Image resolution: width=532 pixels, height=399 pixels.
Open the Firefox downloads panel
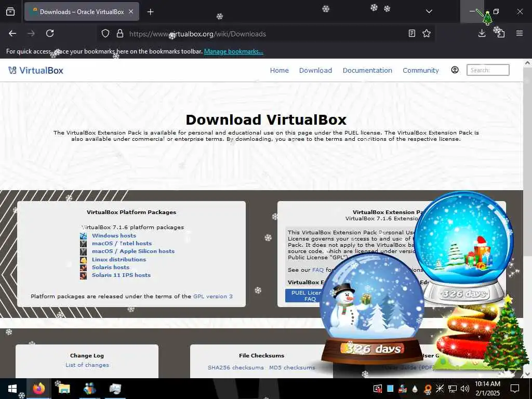click(482, 33)
